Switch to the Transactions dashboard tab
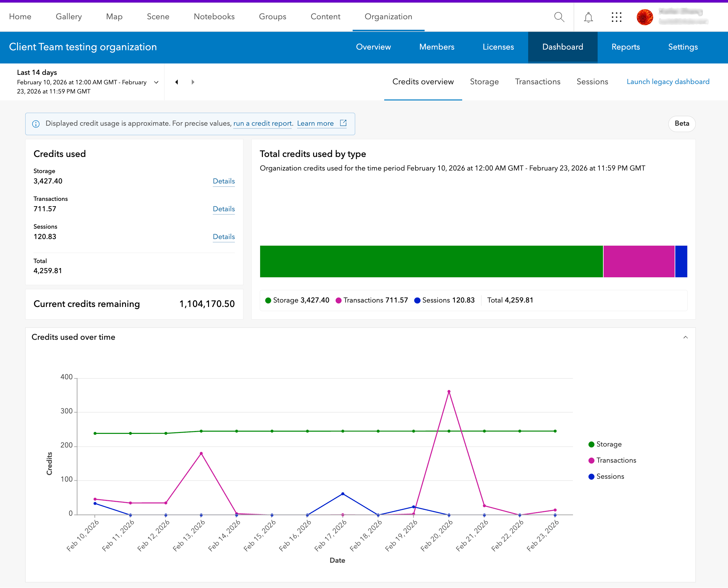Viewport: 728px width, 588px height. (x=537, y=81)
